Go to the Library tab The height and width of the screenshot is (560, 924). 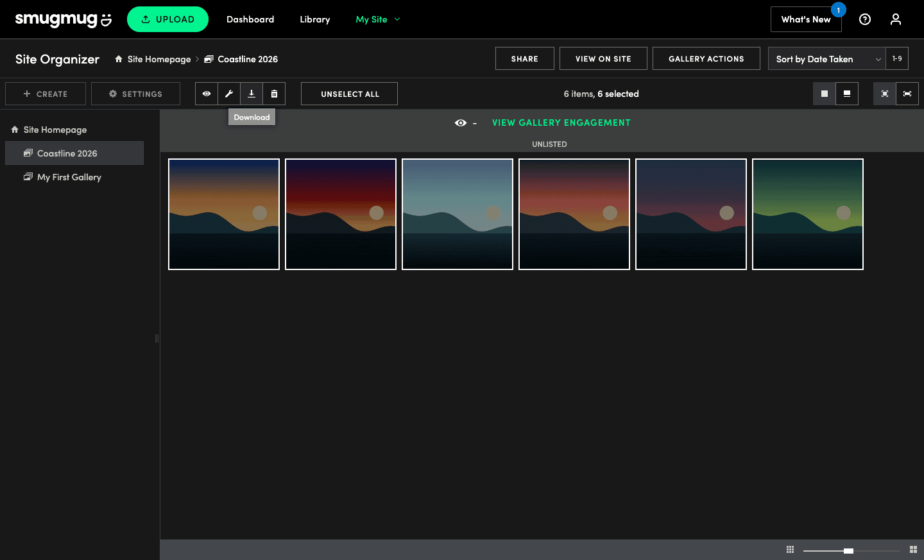315,19
